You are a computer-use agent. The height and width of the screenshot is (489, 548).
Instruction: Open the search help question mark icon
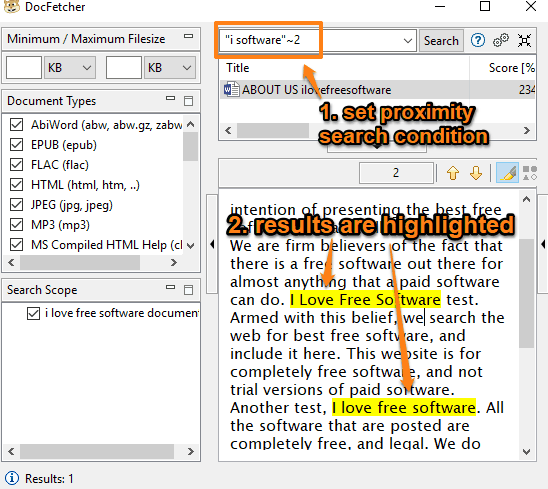coord(478,41)
